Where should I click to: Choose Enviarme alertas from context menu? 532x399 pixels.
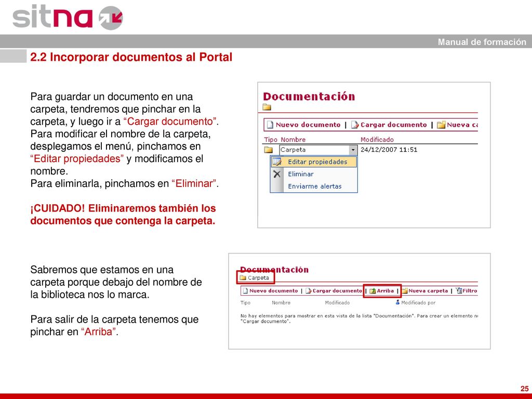[314, 187]
